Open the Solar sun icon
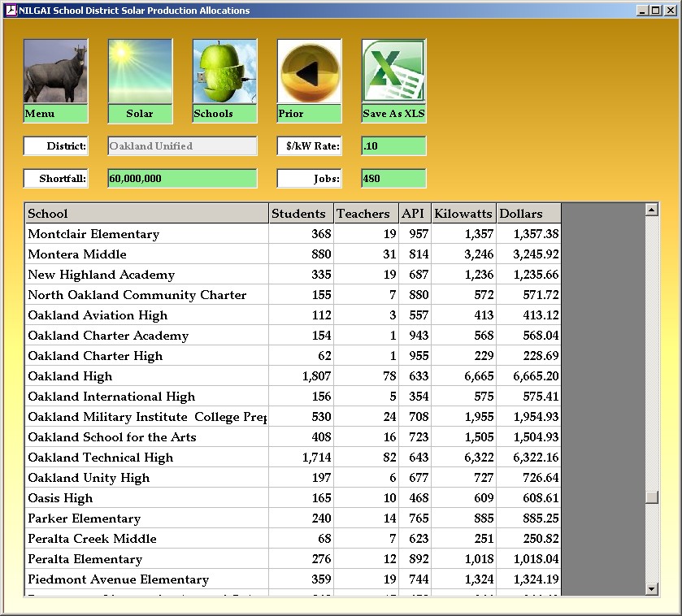682x616 pixels. click(x=140, y=72)
